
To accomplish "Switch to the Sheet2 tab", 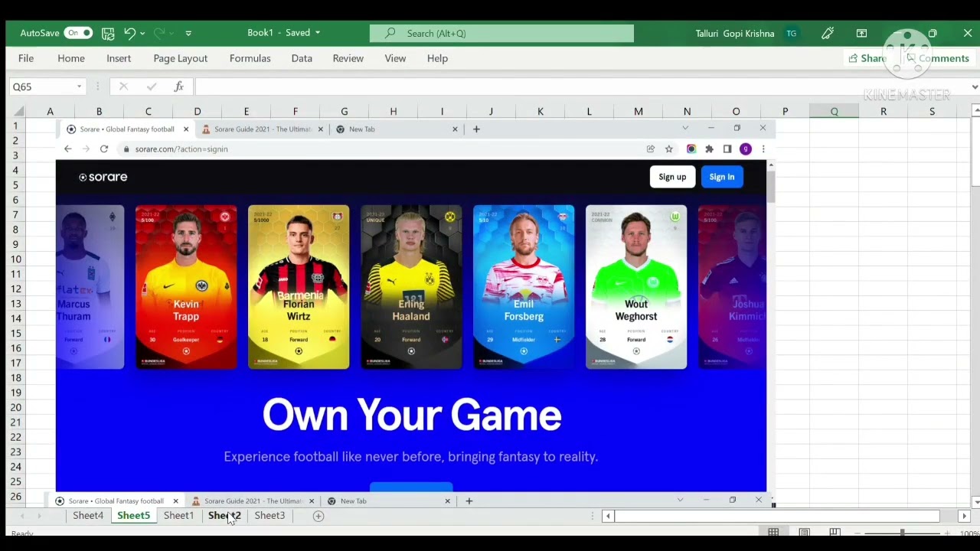I will pos(224,516).
